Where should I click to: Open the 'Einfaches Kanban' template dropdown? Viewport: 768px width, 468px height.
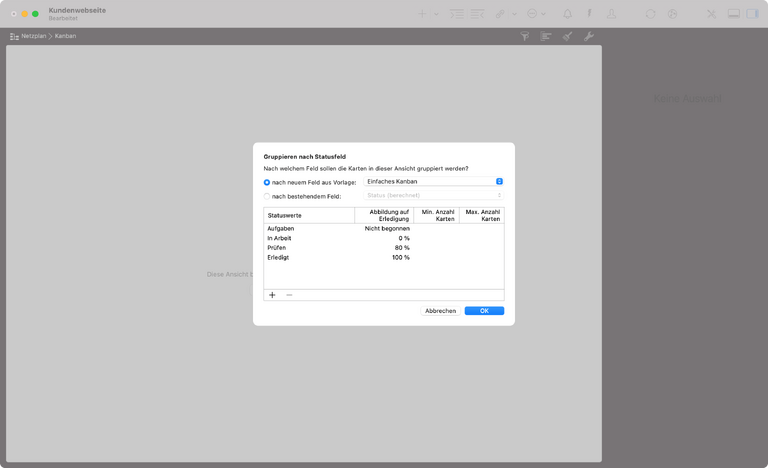coord(433,181)
